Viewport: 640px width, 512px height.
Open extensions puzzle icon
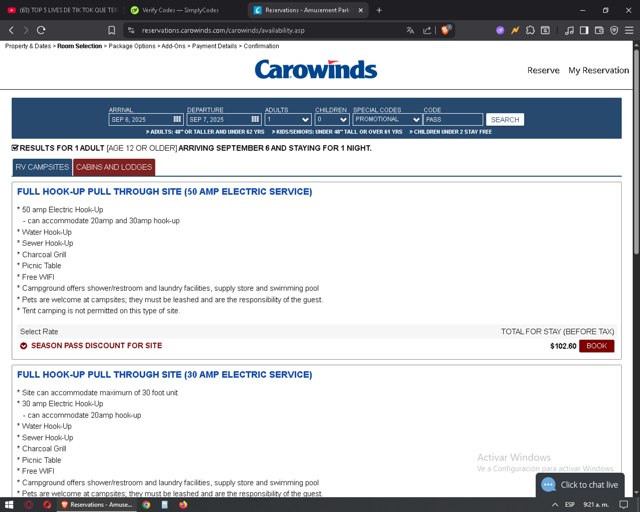[530, 30]
